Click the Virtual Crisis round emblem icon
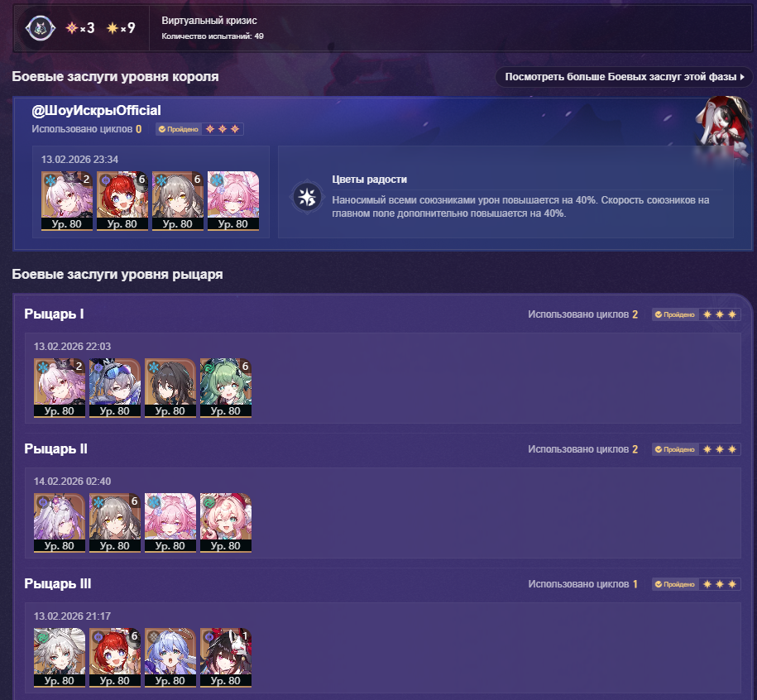The width and height of the screenshot is (757, 700). (40, 28)
